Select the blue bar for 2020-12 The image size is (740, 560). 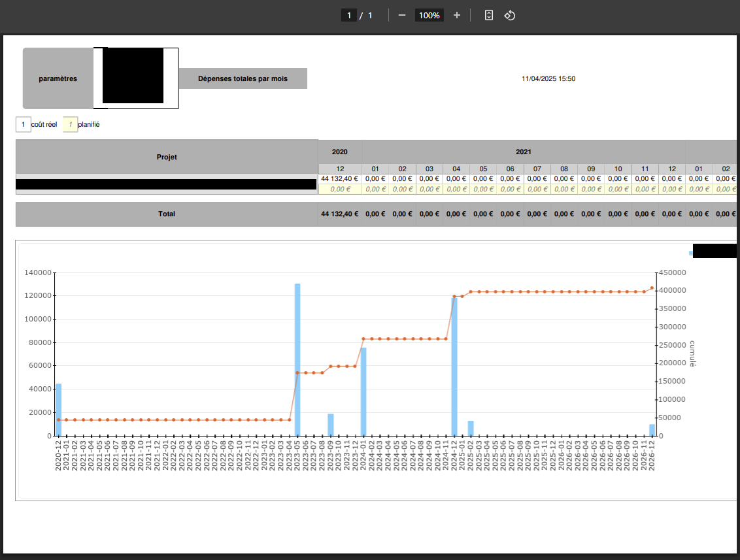click(x=58, y=410)
